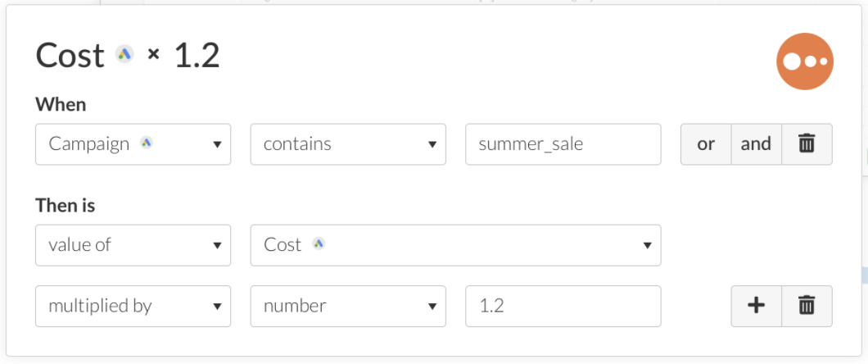Click the dropdown arrow on Cost selector
Viewport: 868px width, 364px height.
[x=647, y=245]
